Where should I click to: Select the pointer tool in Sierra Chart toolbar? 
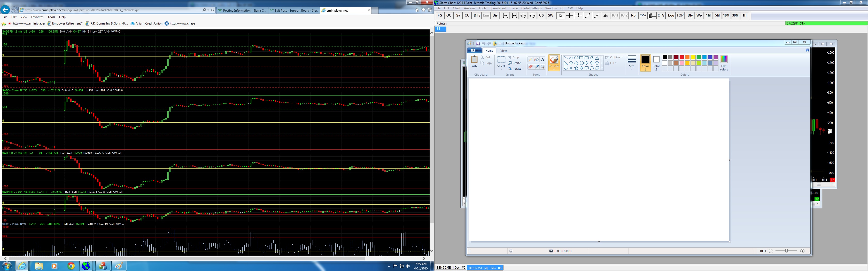[560, 15]
